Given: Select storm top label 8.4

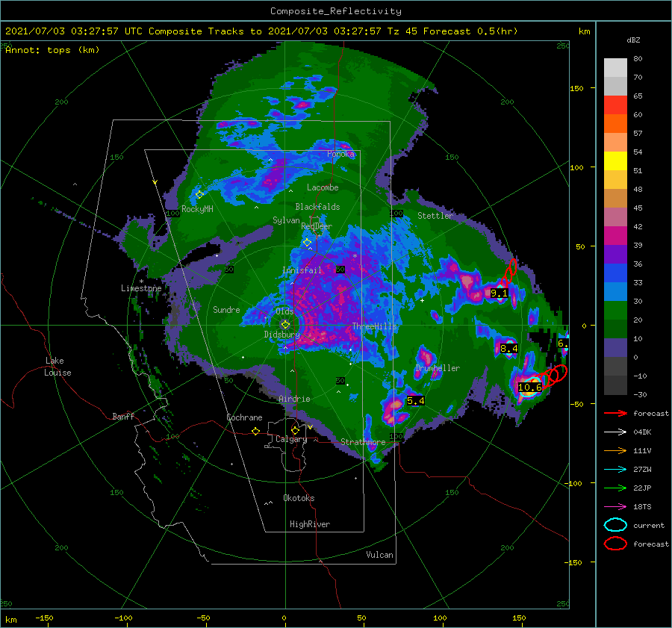Looking at the screenshot, I should [x=508, y=349].
